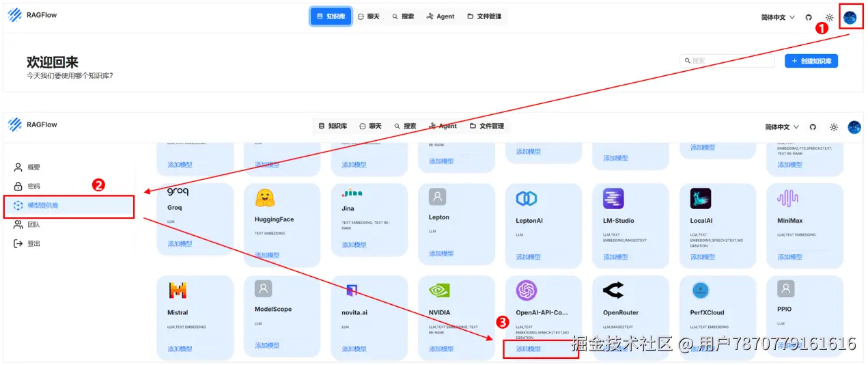Click the blue 创建知识库 button

(811, 61)
